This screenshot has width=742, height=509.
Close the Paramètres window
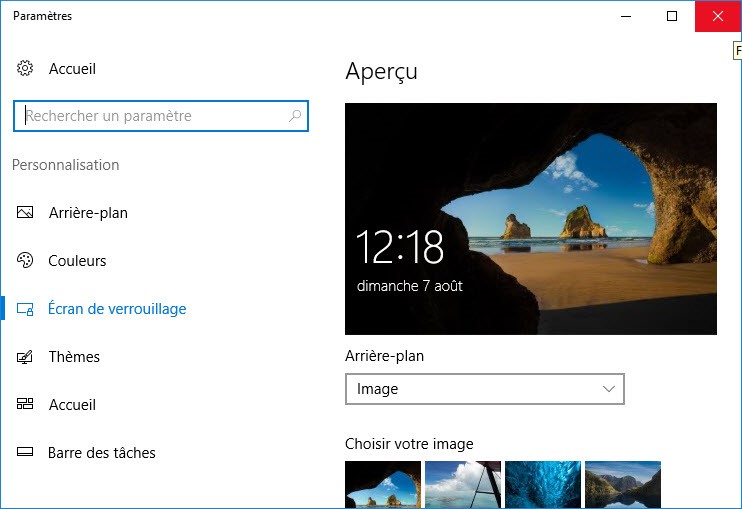point(718,16)
